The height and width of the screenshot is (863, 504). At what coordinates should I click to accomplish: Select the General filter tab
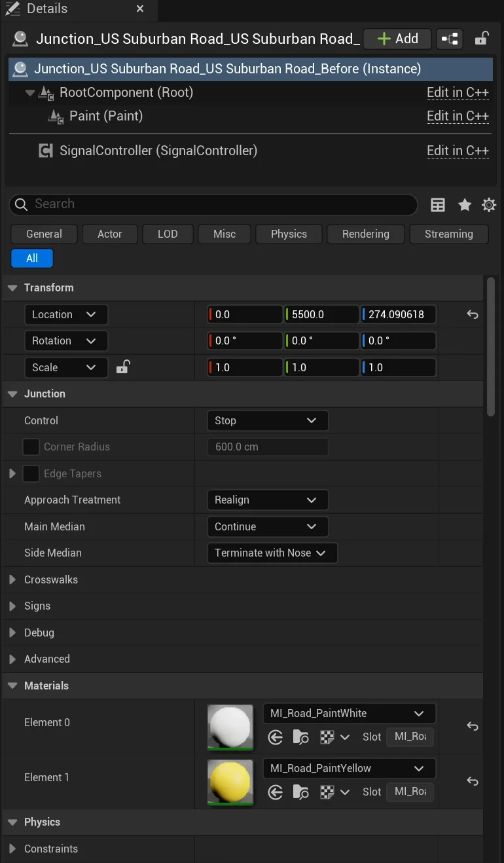coord(45,234)
